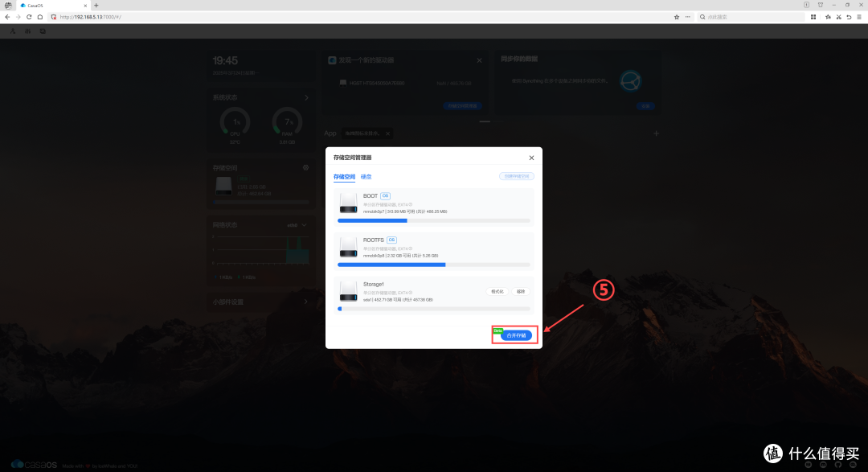The width and height of the screenshot is (868, 472).
Task: Click the Storage1 drive icon
Action: click(x=348, y=291)
